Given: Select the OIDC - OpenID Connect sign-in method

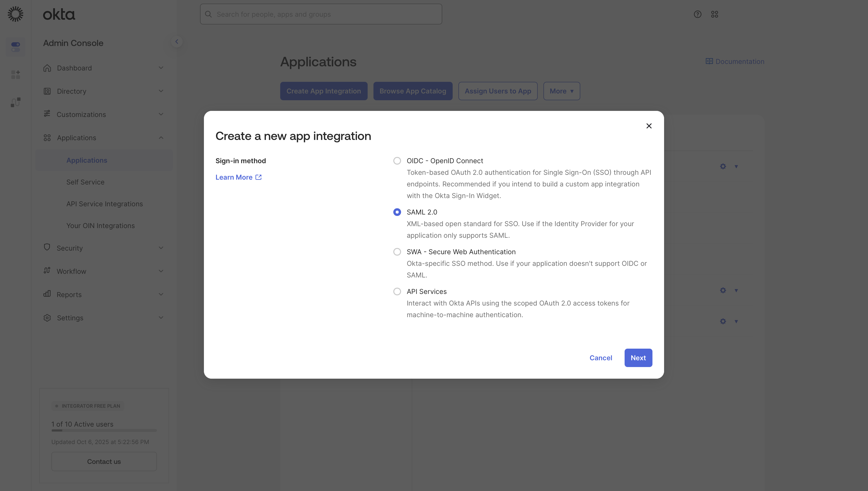Looking at the screenshot, I should click(x=397, y=161).
